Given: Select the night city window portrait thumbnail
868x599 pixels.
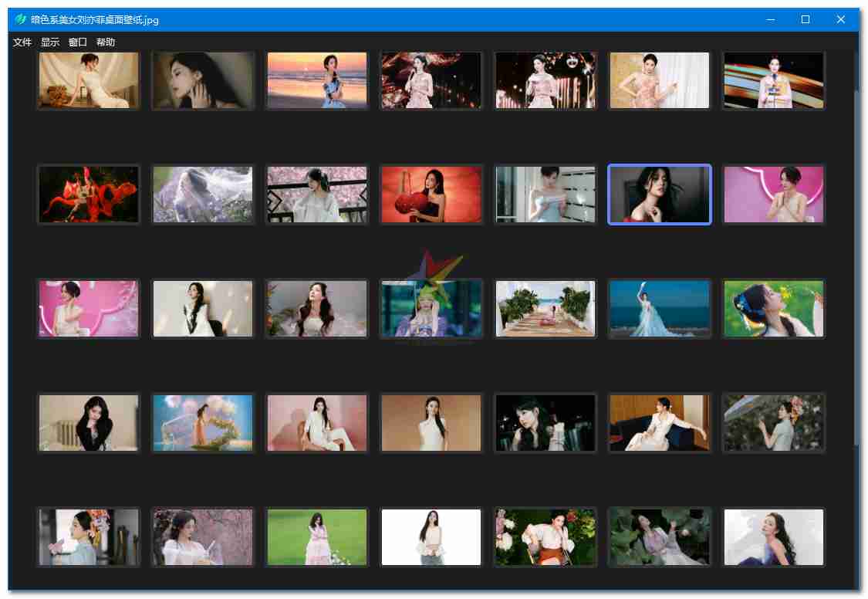Looking at the screenshot, I should pyautogui.click(x=545, y=423).
